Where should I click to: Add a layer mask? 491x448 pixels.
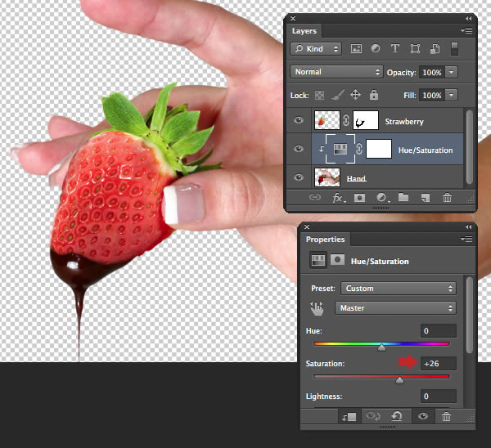click(x=359, y=198)
